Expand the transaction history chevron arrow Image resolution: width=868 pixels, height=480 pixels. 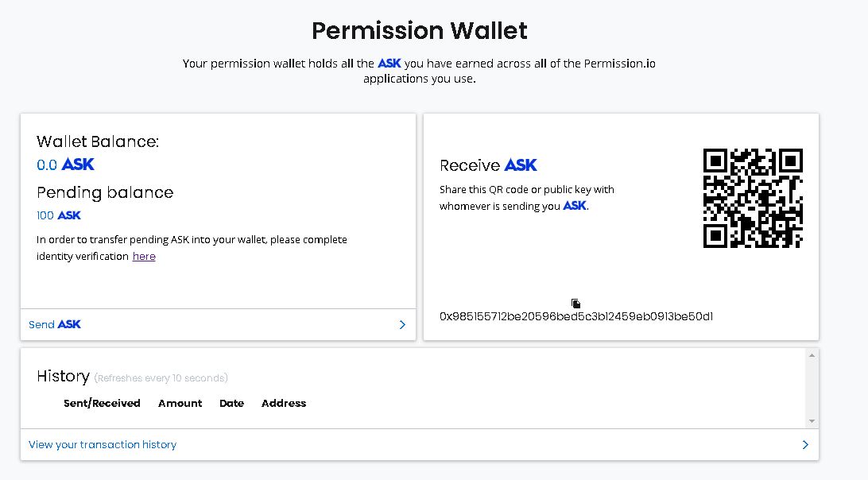point(805,445)
